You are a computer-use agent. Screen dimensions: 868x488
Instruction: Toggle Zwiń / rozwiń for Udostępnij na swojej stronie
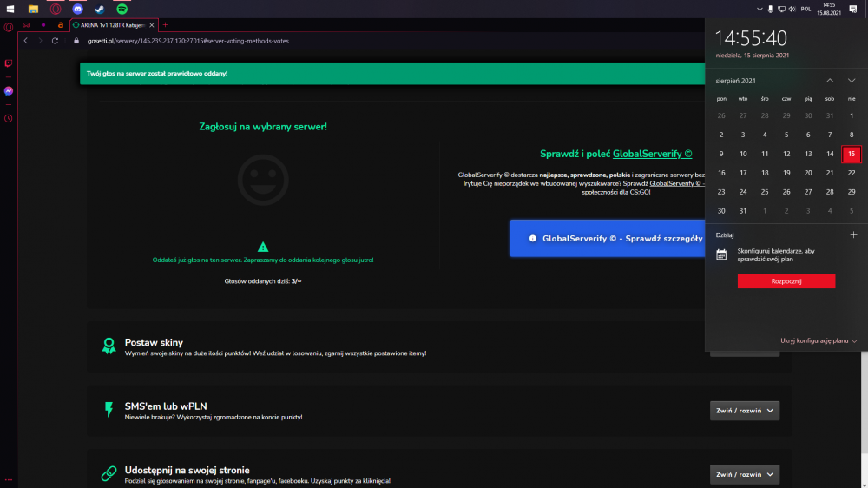point(745,474)
